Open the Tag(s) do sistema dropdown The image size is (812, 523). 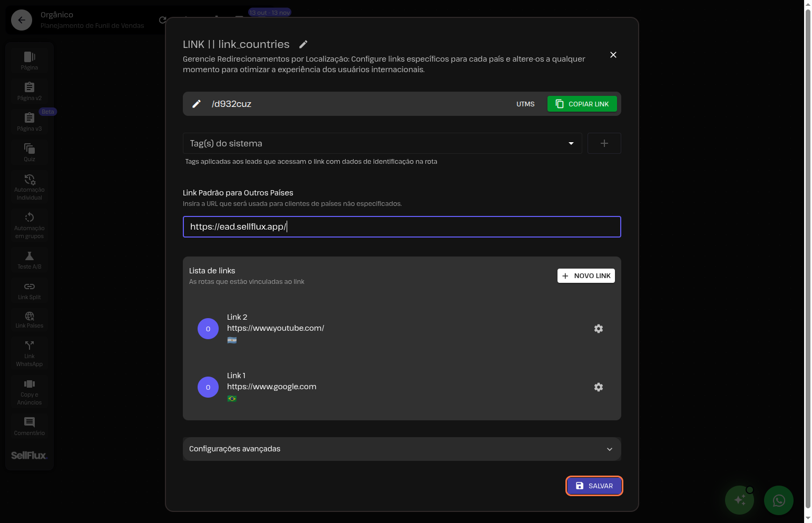coord(382,143)
